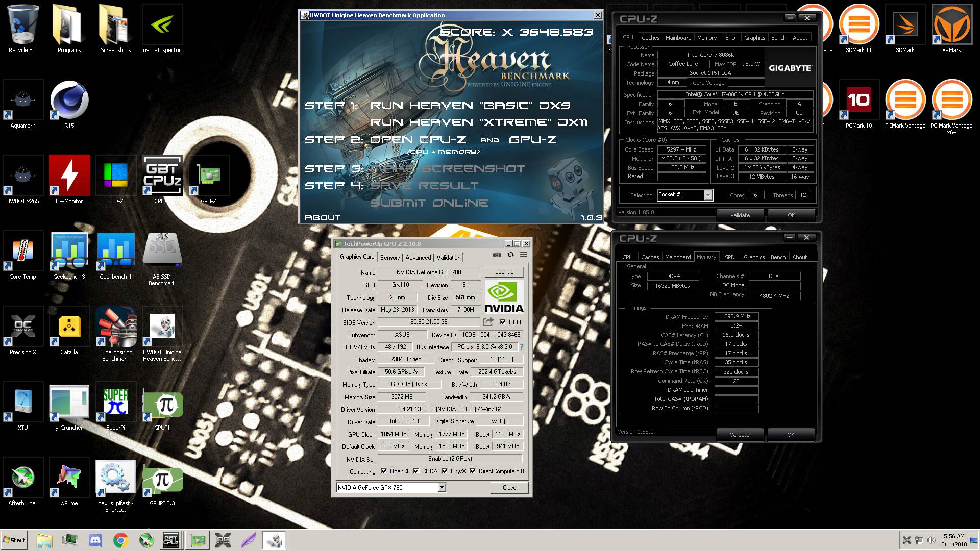The image size is (980, 551).
Task: Click ABOUT in Heaven benchmark window
Action: (323, 218)
